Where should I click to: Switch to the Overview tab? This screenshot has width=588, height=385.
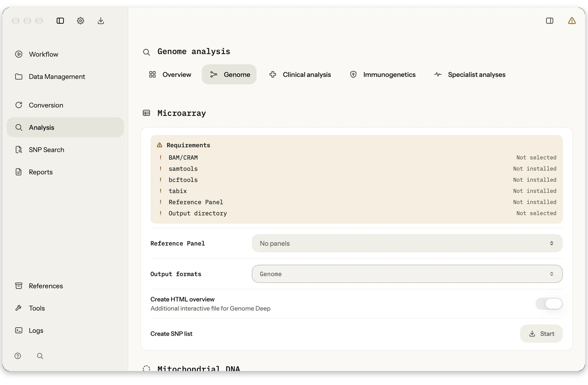[x=170, y=74]
